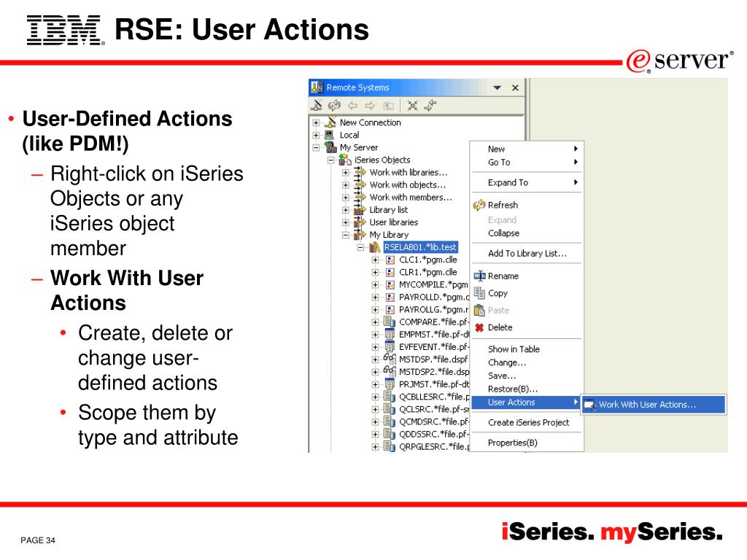Open the User Actions submenu
The height and width of the screenshot is (560, 747).
pyautogui.click(x=527, y=402)
